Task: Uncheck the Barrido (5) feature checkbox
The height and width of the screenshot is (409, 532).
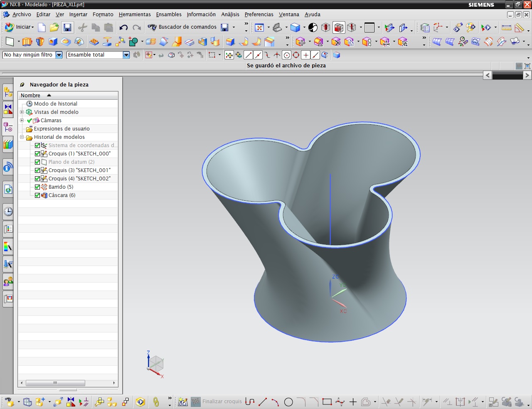Action: coord(37,187)
